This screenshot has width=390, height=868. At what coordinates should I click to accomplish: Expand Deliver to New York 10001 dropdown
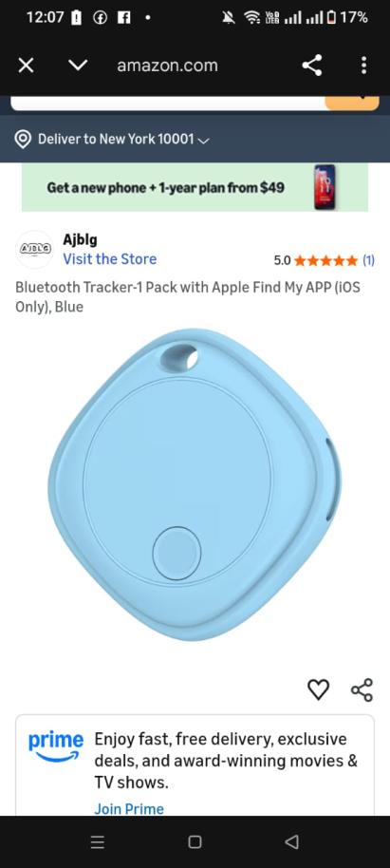click(x=123, y=139)
